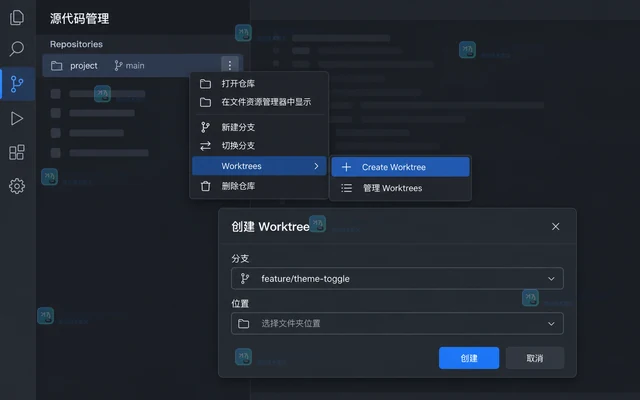The height and width of the screenshot is (400, 640).
Task: Open the Settings gear icon
Action: tap(17, 186)
